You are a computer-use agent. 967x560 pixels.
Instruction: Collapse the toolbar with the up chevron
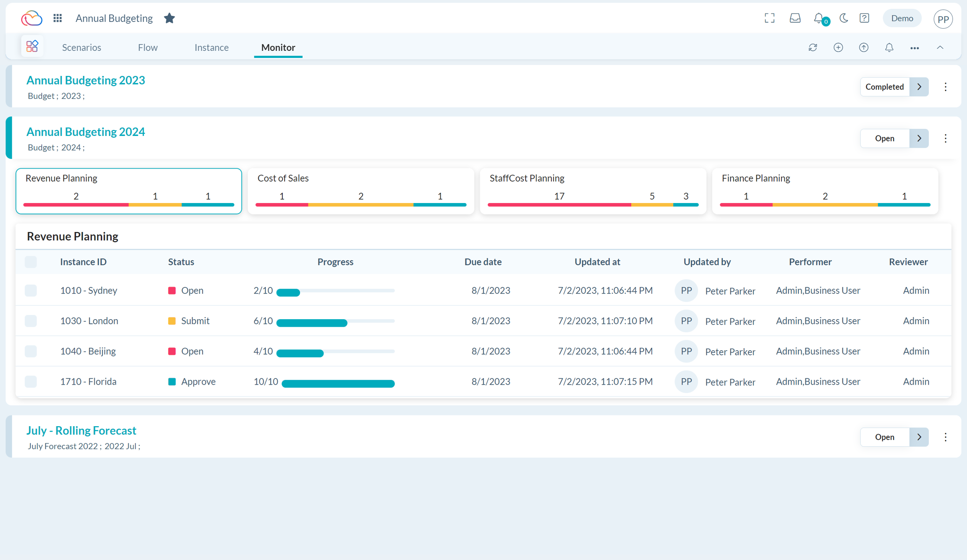coord(940,47)
